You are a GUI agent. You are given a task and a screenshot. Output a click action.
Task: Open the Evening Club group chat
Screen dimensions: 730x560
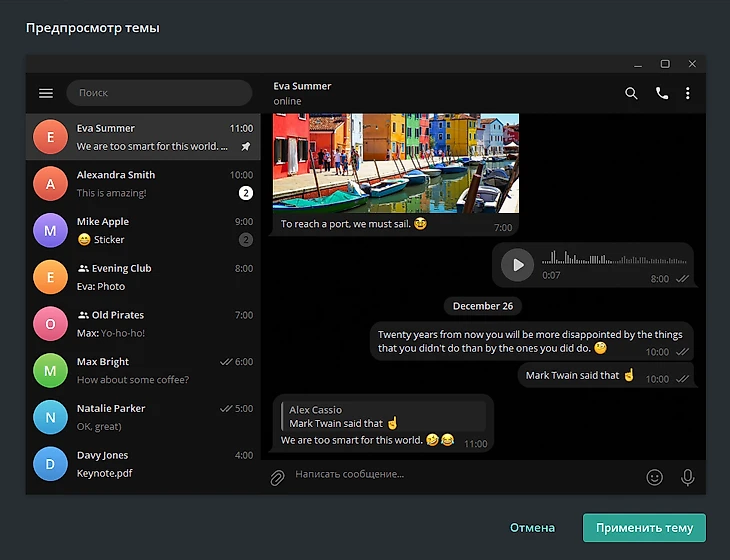(x=143, y=277)
